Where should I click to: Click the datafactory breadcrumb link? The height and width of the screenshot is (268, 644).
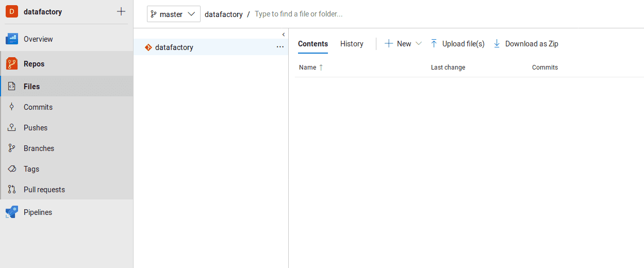[x=224, y=14]
